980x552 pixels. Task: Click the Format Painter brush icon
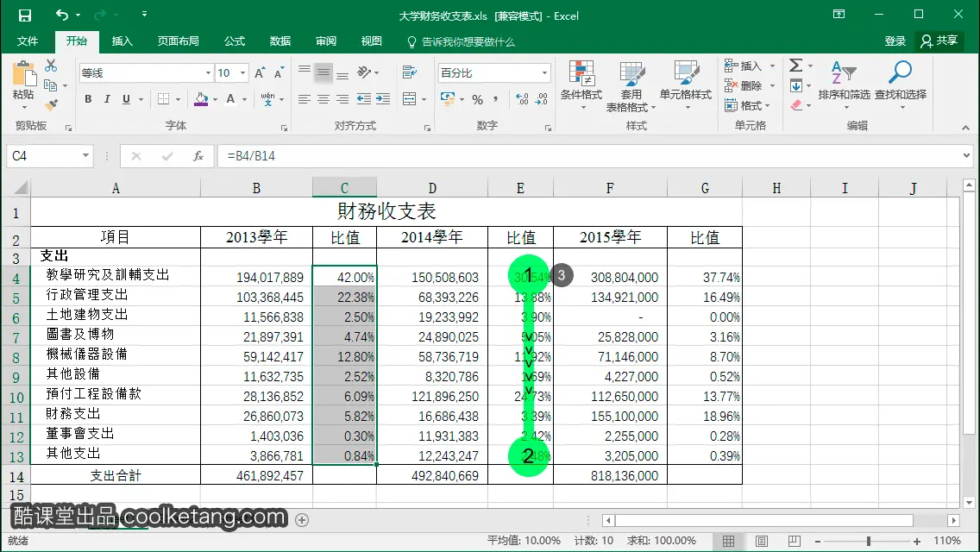pyautogui.click(x=51, y=104)
